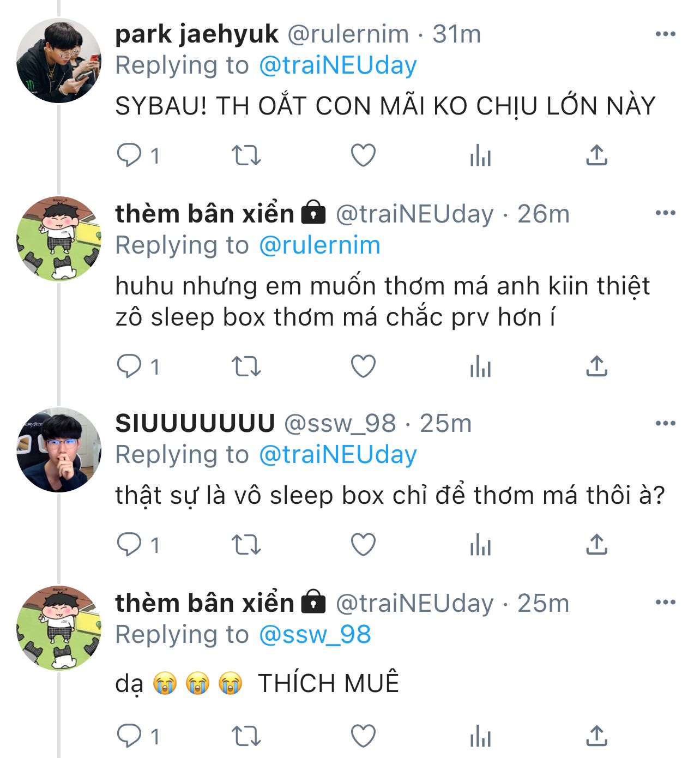Open the @ssw_98 mention link in the last reply
This screenshot has height=758, width=700.
pyautogui.click(x=315, y=635)
